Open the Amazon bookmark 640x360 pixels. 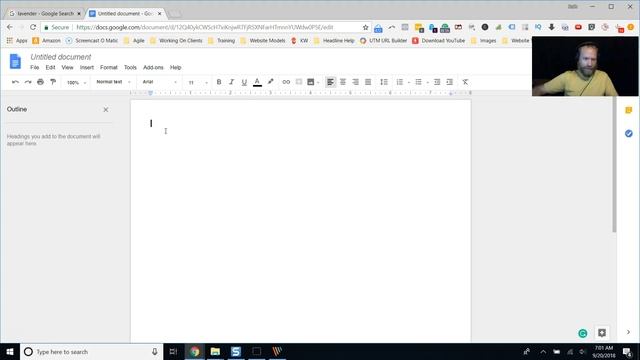47,41
